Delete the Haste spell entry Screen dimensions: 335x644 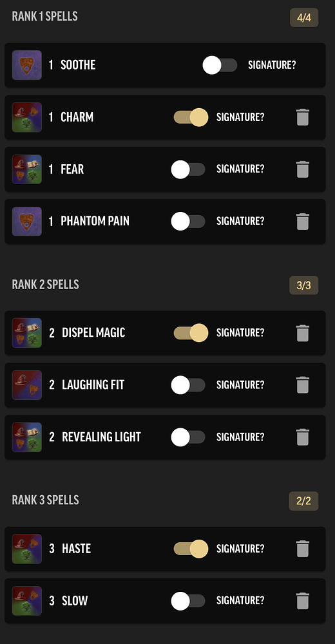point(303,549)
